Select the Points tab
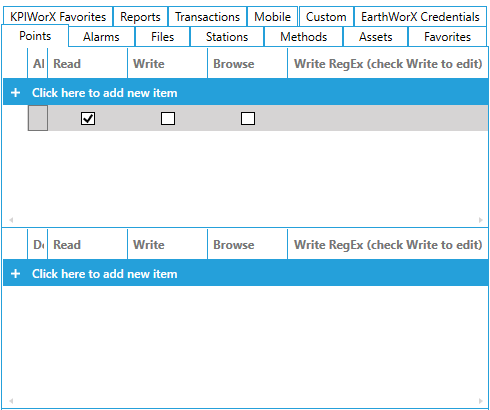Screen dimensions: 490x410 pos(35,36)
